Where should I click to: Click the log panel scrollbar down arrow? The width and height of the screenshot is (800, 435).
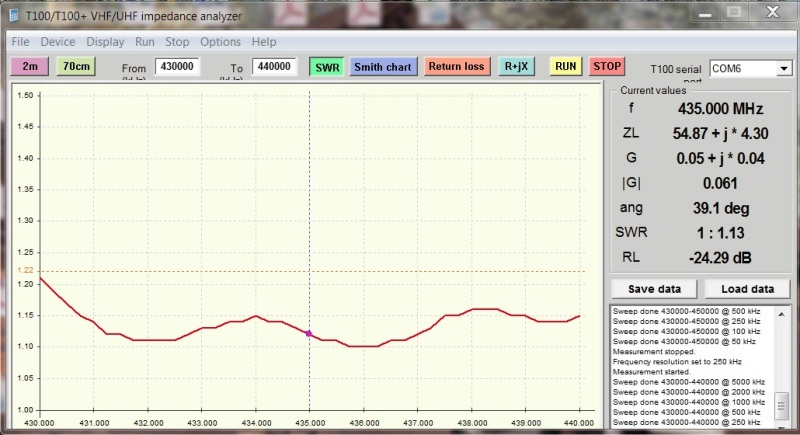pos(782,421)
